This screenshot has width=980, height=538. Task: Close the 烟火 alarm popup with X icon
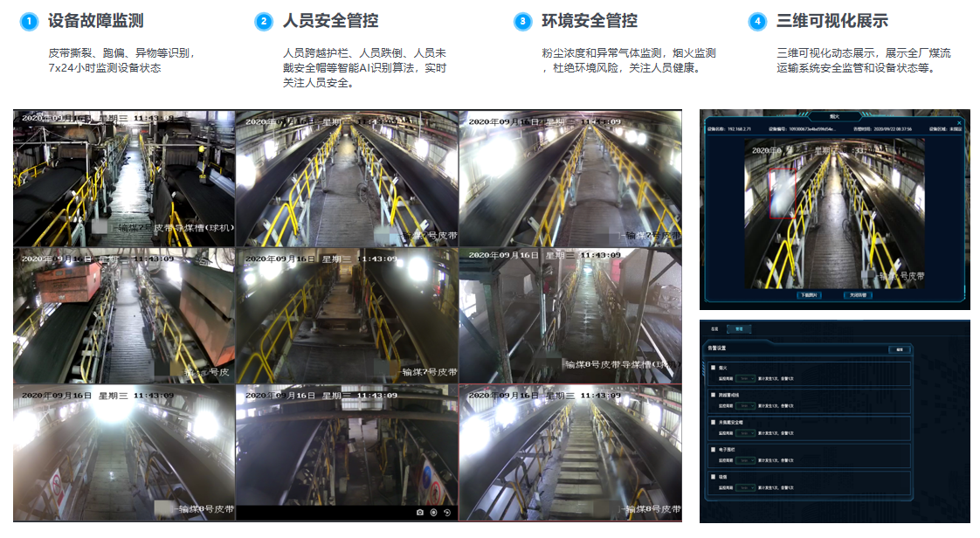point(959,122)
